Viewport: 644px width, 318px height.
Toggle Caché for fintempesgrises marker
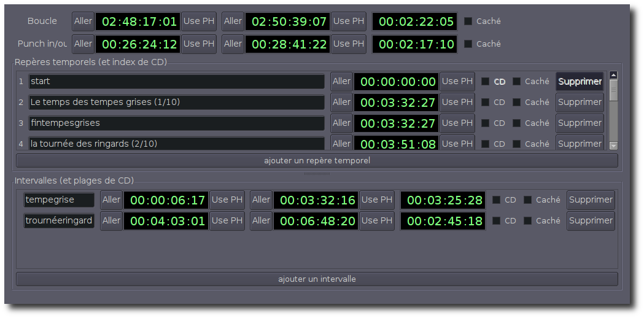click(x=517, y=123)
